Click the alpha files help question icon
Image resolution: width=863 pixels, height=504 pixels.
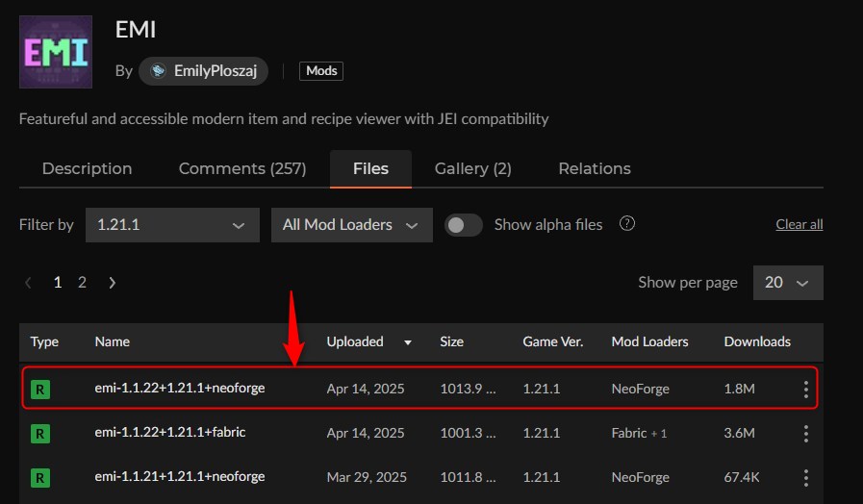(627, 224)
